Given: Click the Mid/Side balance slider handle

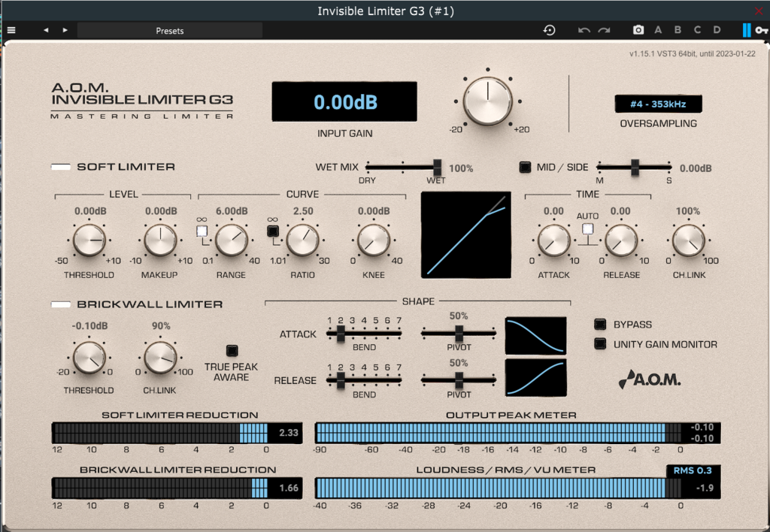Looking at the screenshot, I should pos(635,168).
